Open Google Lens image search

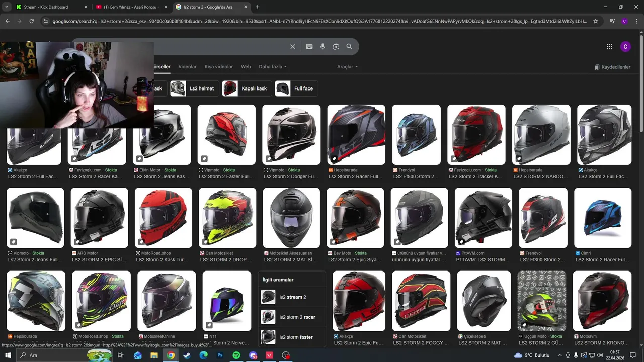(336, 46)
